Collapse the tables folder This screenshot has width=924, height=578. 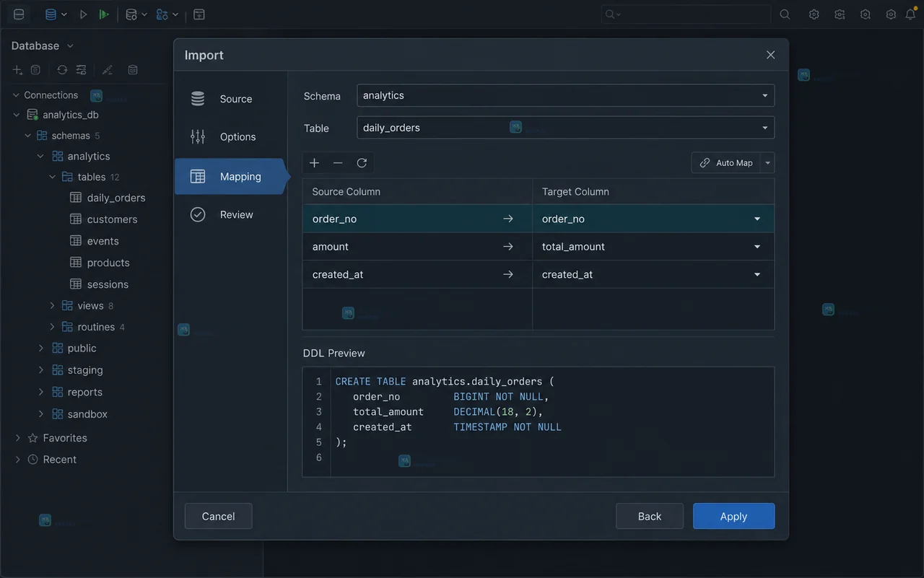[x=52, y=177]
